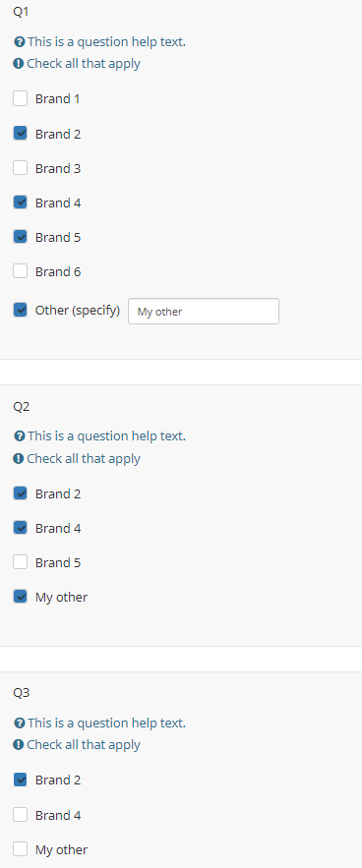
Task: Check Brand 1 in Q1
Action: click(20, 98)
